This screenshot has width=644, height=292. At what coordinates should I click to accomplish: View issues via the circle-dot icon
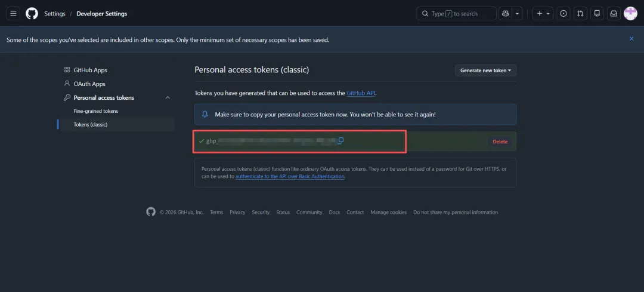point(563,14)
